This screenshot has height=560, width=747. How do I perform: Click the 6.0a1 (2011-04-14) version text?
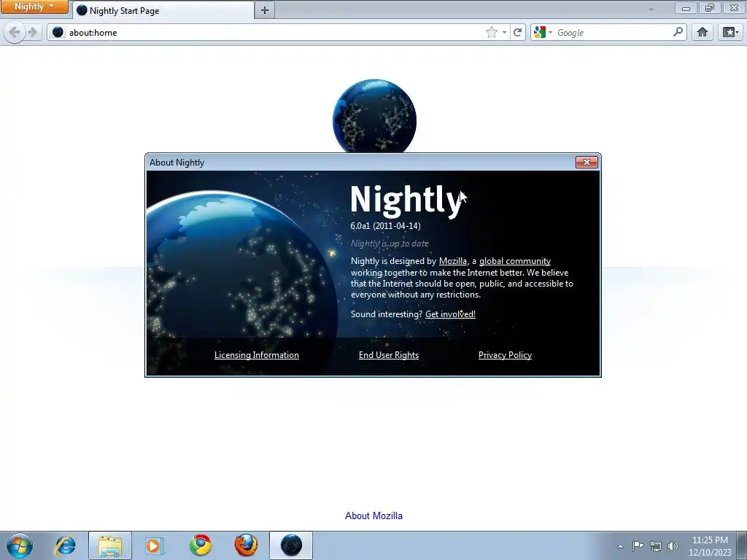[385, 226]
